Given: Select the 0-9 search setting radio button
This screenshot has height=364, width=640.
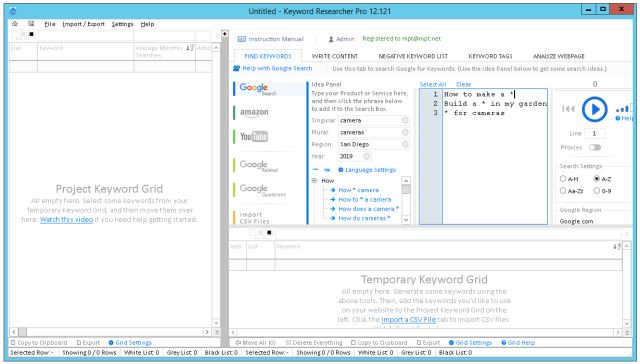Looking at the screenshot, I should point(597,191).
